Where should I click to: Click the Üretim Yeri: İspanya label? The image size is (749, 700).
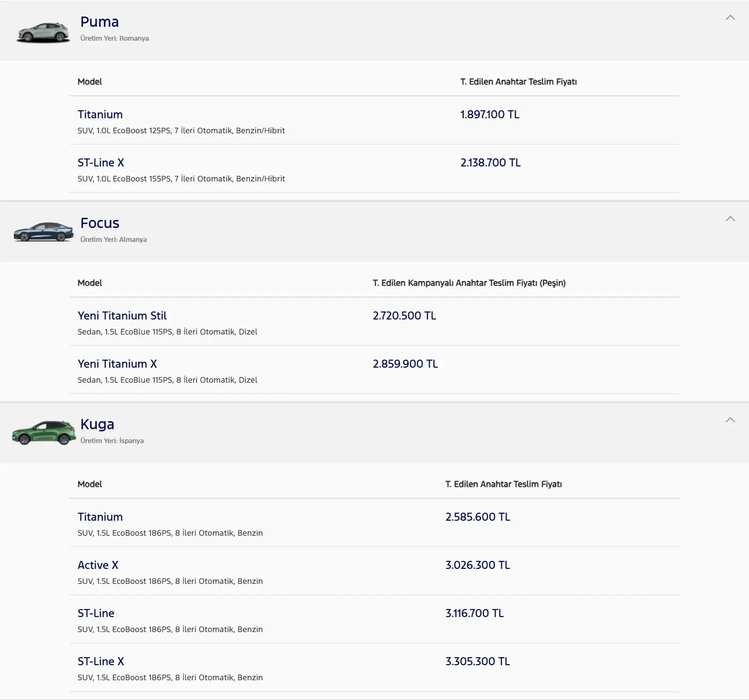(x=112, y=441)
